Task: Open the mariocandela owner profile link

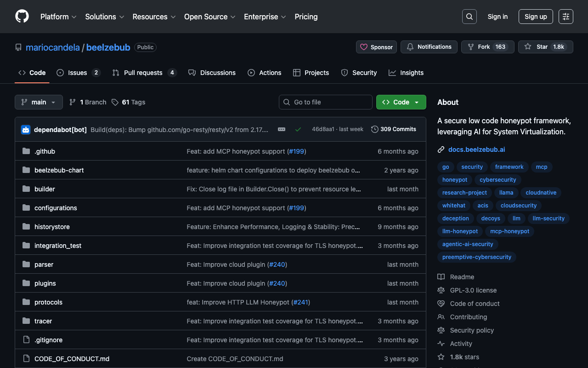Action: [x=53, y=47]
